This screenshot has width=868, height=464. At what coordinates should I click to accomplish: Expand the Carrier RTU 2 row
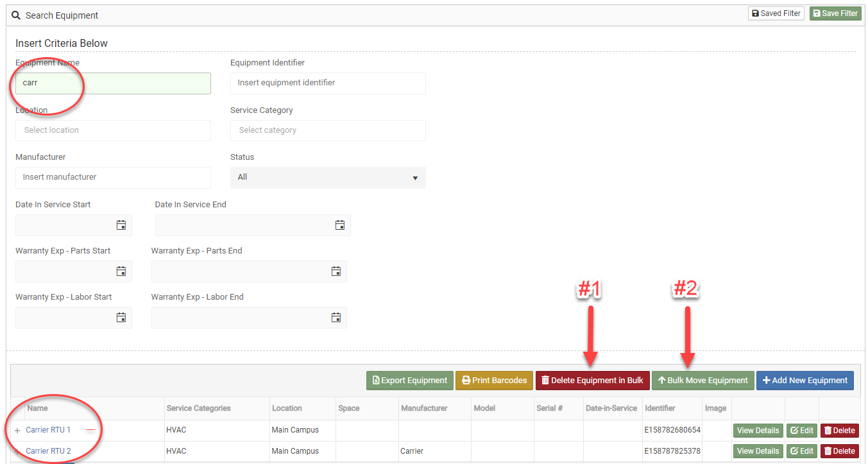pos(17,451)
